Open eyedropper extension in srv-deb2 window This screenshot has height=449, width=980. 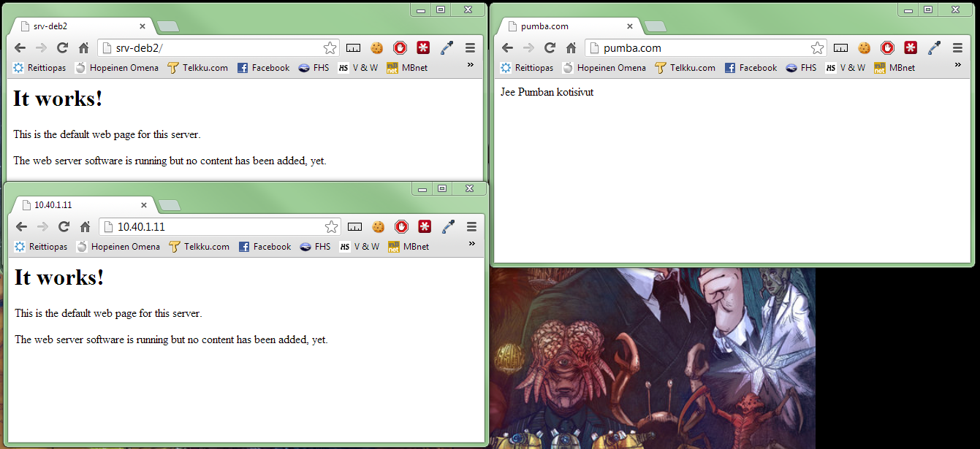coord(447,48)
